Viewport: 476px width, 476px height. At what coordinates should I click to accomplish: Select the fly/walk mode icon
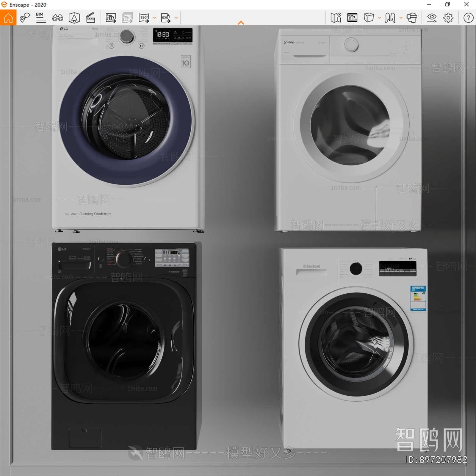pos(390,18)
